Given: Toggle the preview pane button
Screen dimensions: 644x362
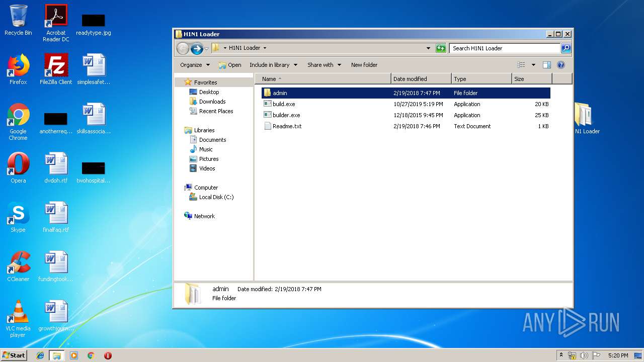Looking at the screenshot, I should tap(547, 65).
